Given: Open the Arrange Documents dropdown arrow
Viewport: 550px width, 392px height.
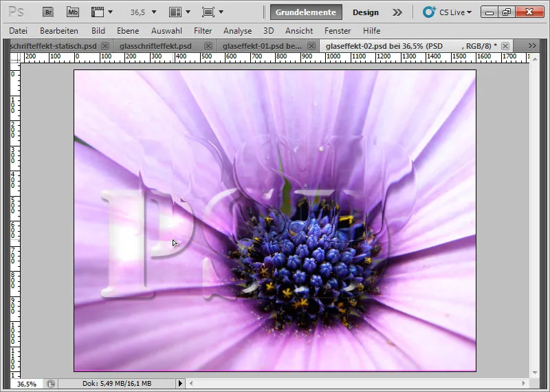Looking at the screenshot, I should click(x=188, y=12).
